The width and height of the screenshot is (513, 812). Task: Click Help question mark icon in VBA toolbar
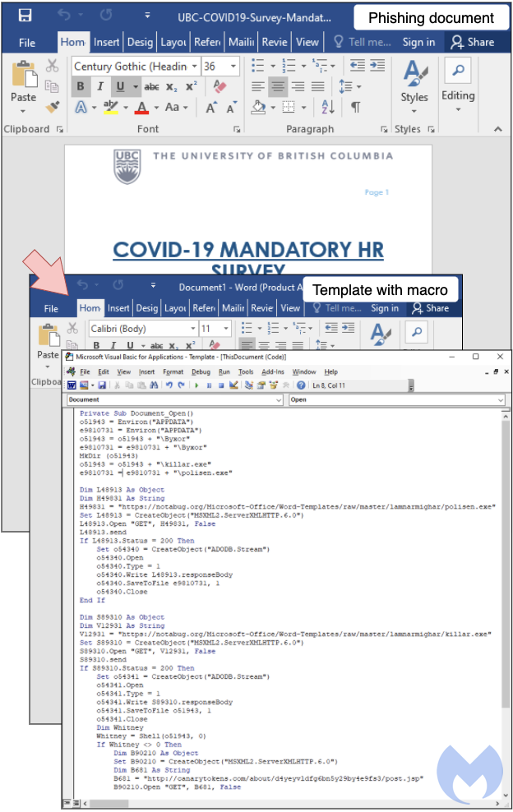301,385
